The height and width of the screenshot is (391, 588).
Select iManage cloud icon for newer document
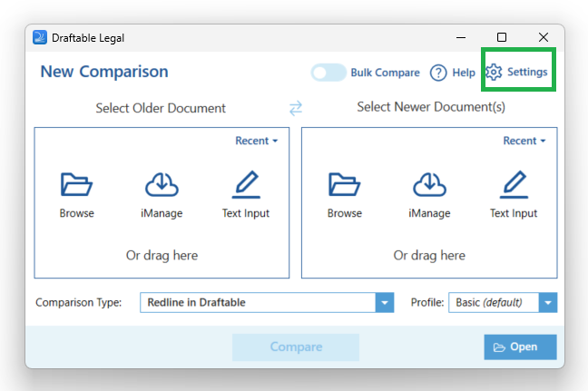click(x=429, y=184)
